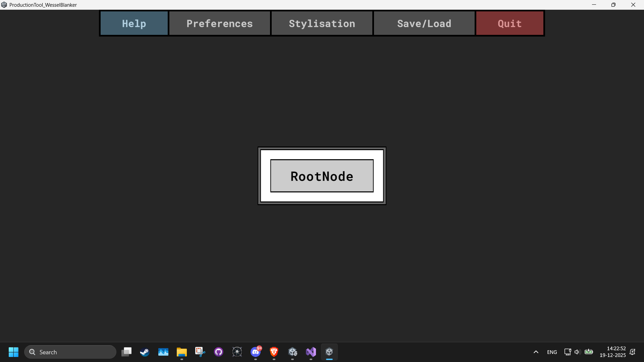Switch to the Stylisation tab
Screen dimensions: 644x362
(x=322, y=23)
